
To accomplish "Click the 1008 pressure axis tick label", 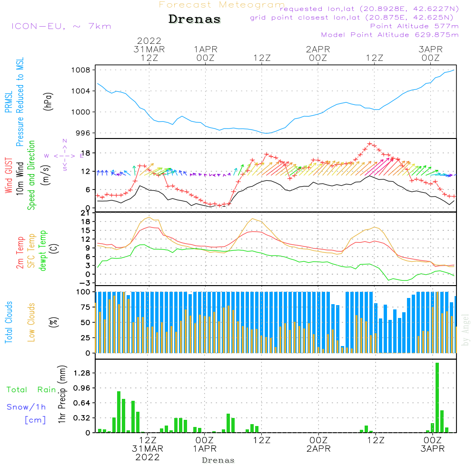I will click(x=80, y=70).
